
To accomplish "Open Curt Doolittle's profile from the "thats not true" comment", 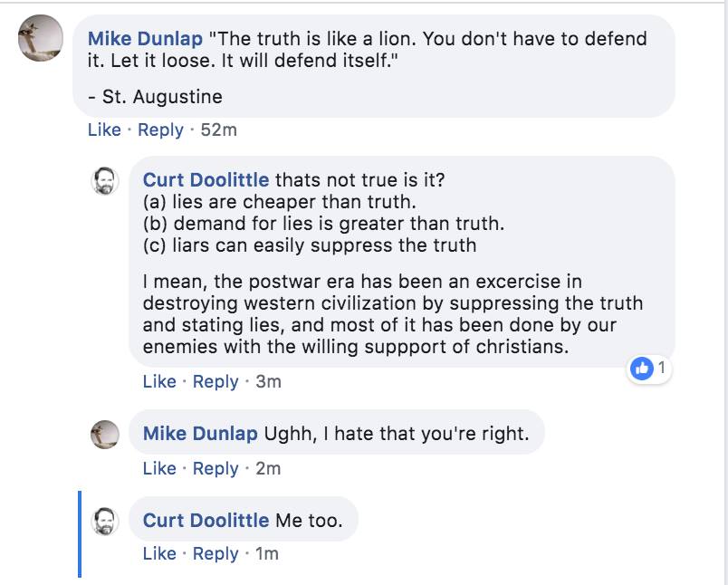I will (x=206, y=179).
